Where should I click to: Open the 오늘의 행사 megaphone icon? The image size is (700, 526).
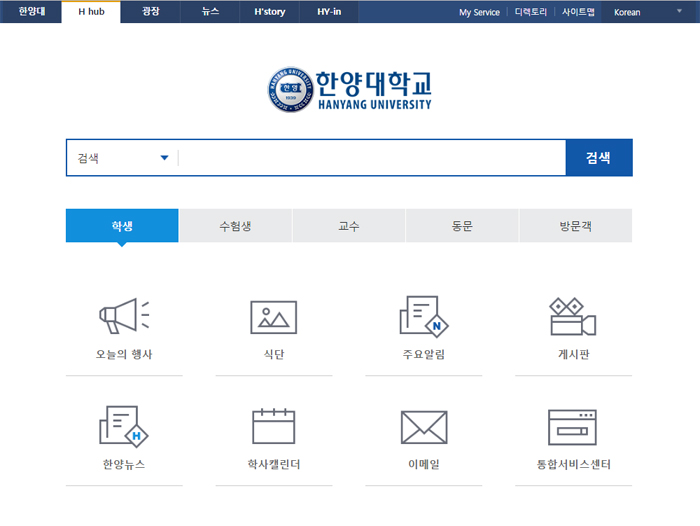tap(124, 316)
